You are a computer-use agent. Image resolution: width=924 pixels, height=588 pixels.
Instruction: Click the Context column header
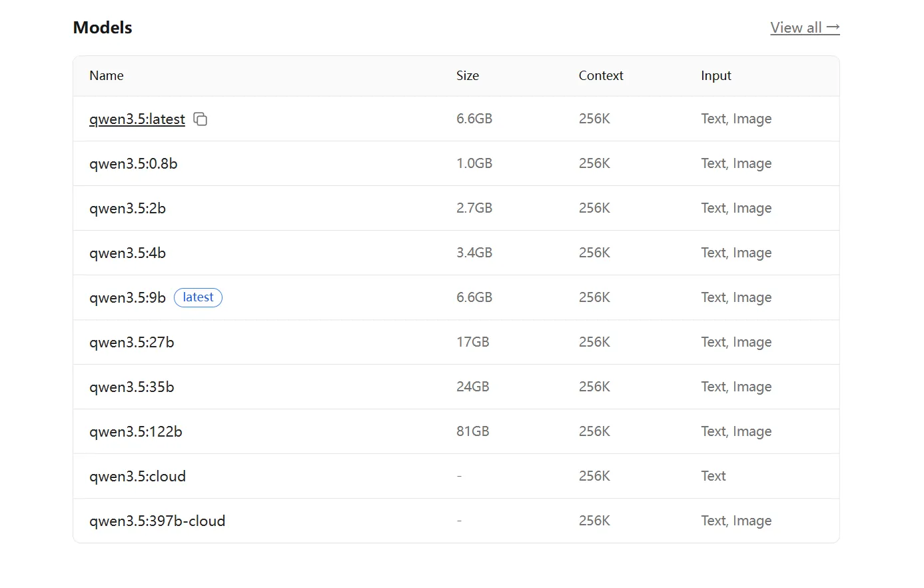point(600,76)
